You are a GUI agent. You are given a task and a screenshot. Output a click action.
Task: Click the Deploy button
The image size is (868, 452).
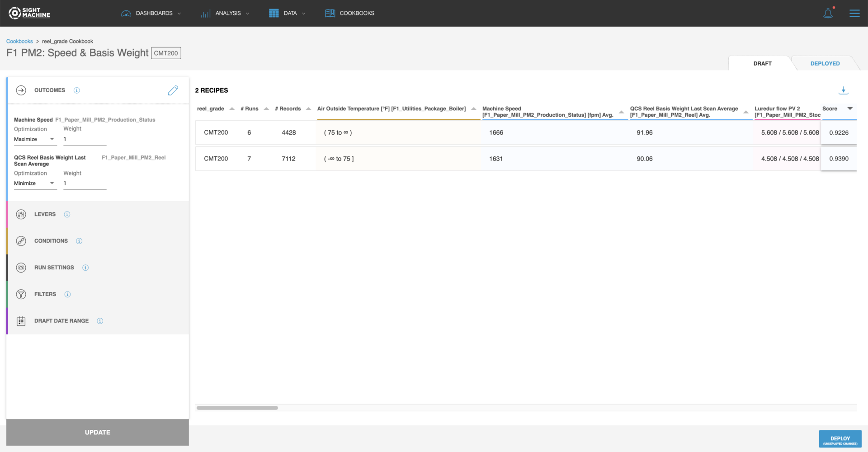(x=840, y=439)
